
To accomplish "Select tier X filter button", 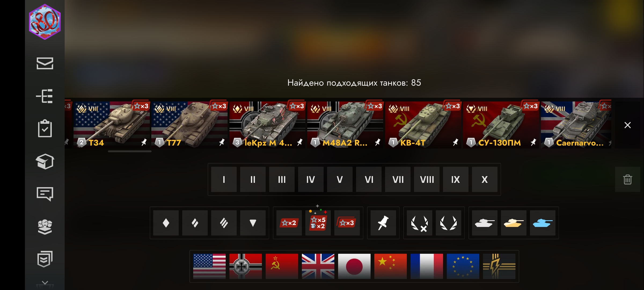I will point(485,179).
